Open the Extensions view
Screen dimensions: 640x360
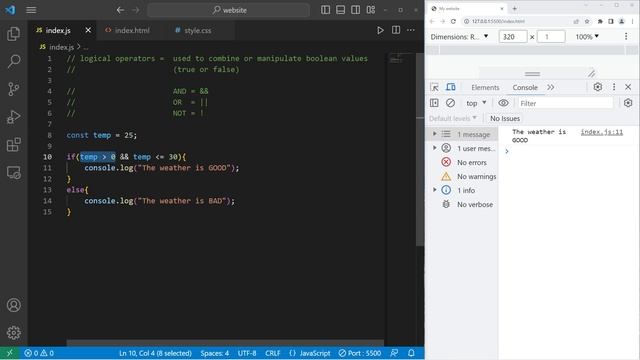[x=13, y=144]
